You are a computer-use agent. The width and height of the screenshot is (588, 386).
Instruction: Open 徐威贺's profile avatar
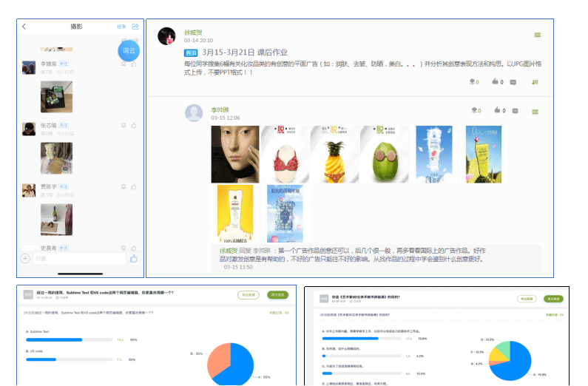[167, 36]
